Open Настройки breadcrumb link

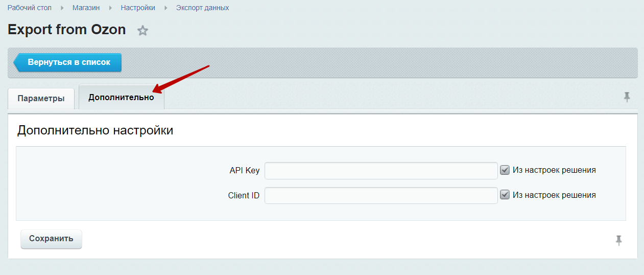tap(138, 8)
